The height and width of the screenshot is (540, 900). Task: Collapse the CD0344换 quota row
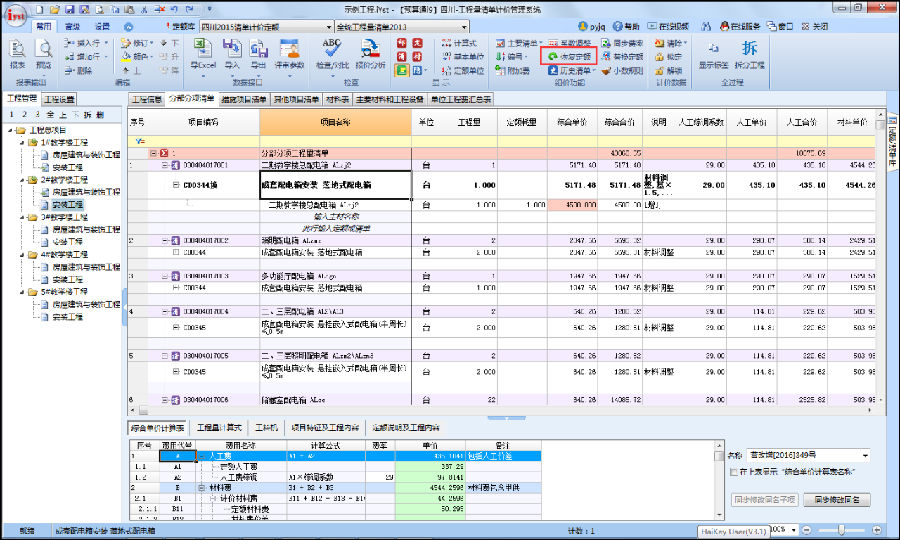click(177, 185)
